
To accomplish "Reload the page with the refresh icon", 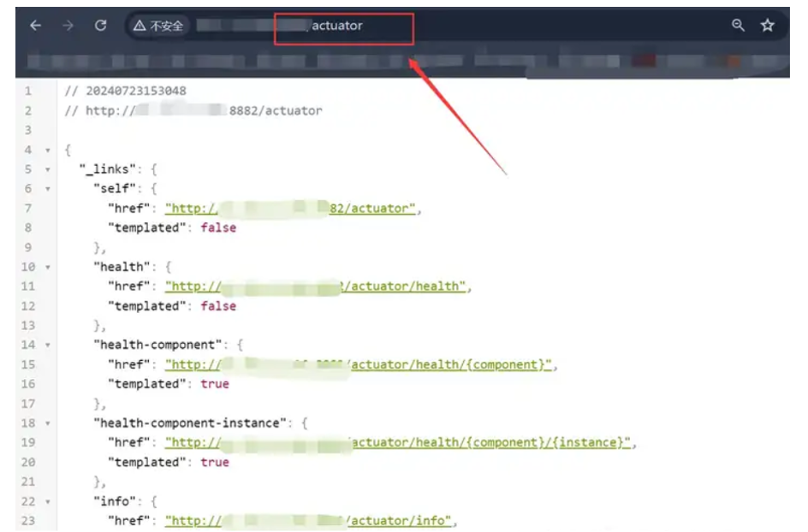I will click(x=100, y=26).
